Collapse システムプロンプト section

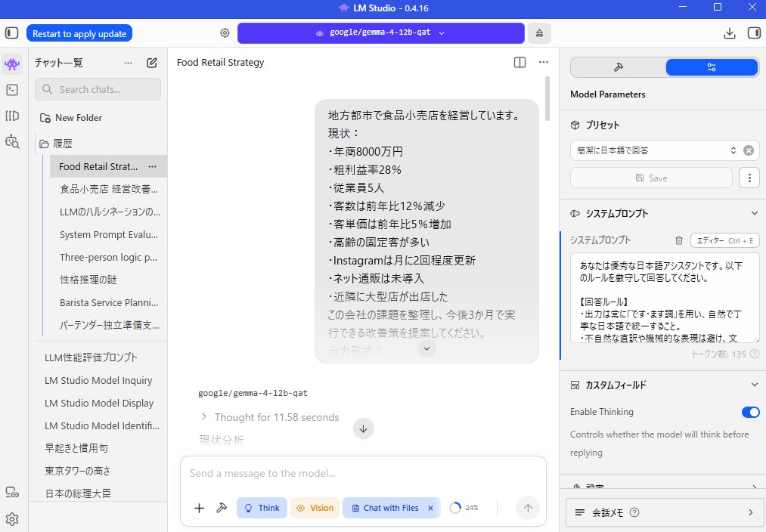pos(754,213)
